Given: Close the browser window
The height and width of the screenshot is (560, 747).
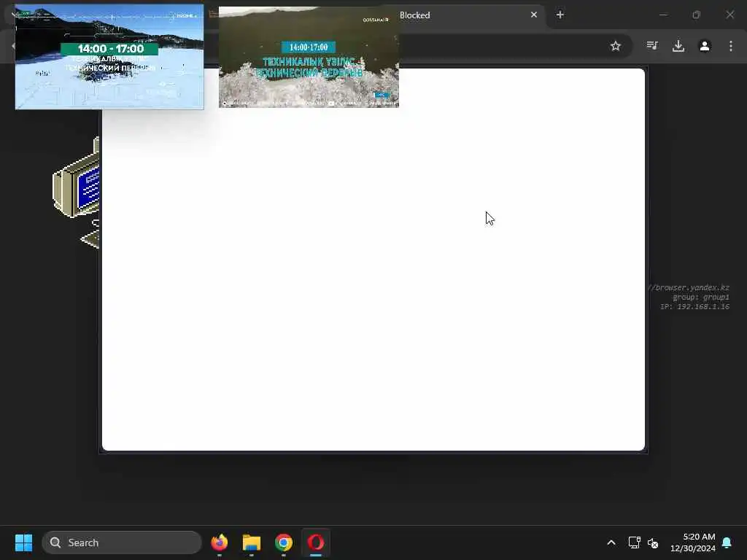Looking at the screenshot, I should pos(729,15).
